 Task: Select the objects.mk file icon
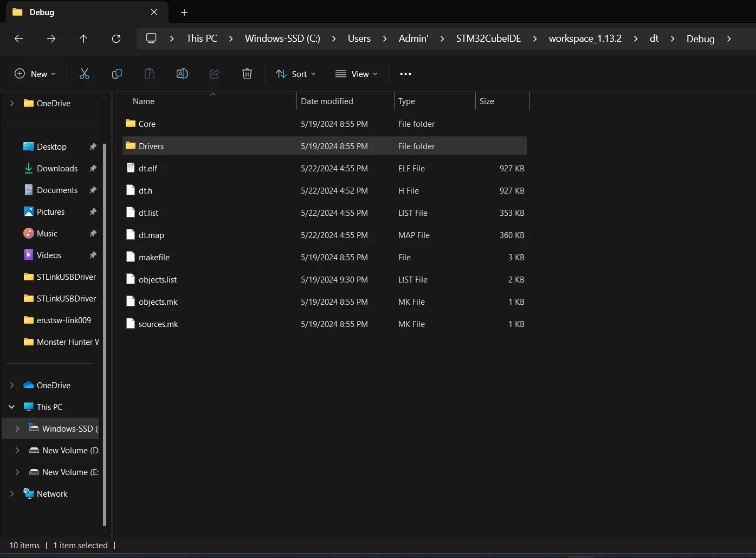[131, 302]
